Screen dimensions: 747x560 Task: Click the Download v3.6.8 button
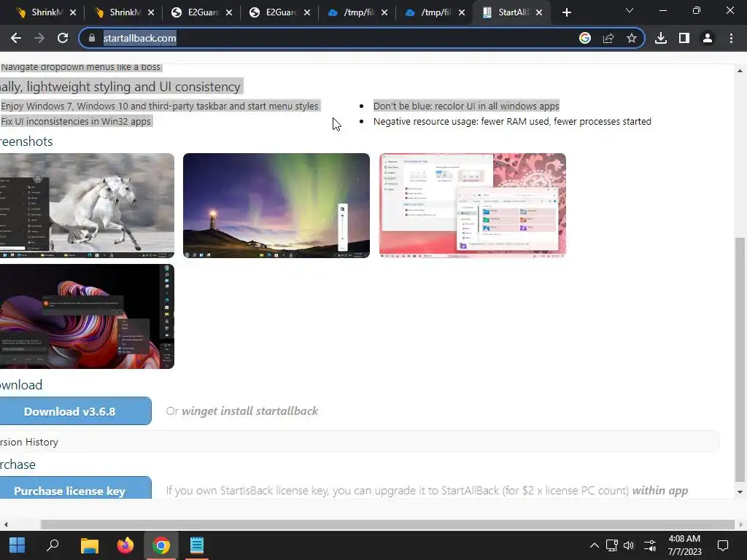75,411
